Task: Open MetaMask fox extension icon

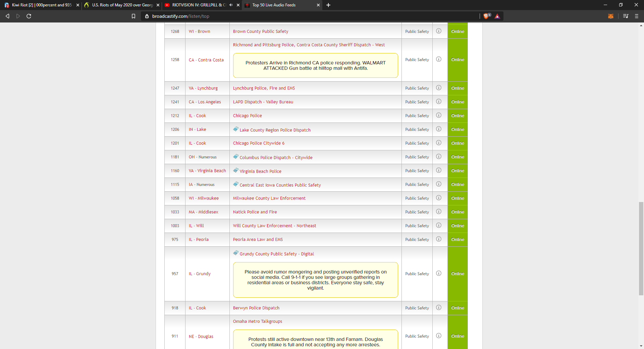Action: 610,16
